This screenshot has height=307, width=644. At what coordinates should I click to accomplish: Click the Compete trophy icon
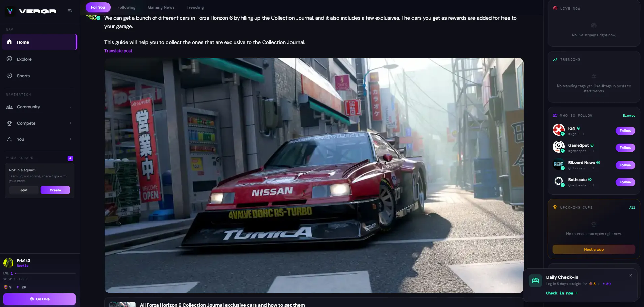[9, 123]
